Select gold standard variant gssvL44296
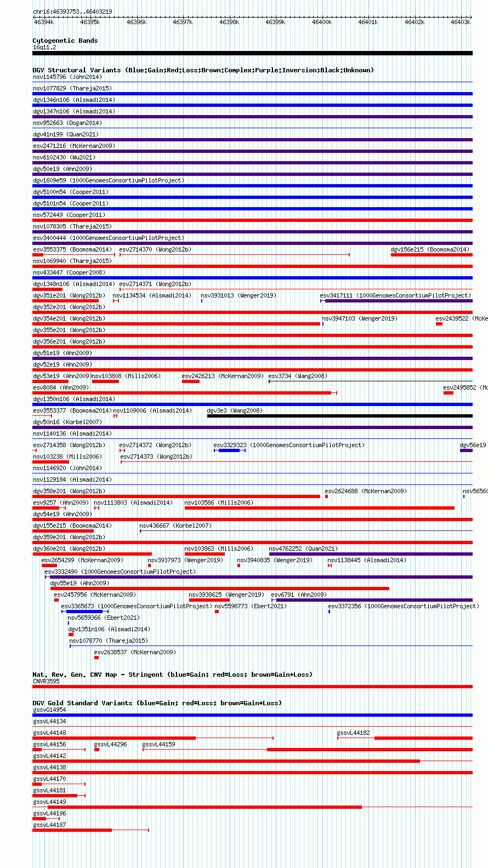Viewport: 488px width, 868px height. coord(111,744)
